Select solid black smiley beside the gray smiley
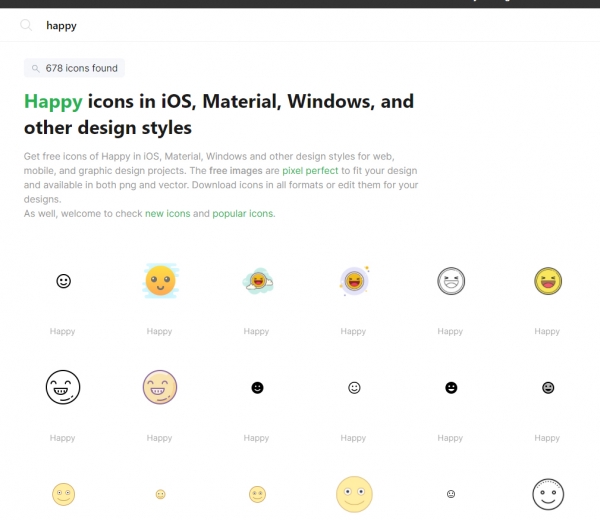This screenshot has width=600, height=520. (451, 388)
